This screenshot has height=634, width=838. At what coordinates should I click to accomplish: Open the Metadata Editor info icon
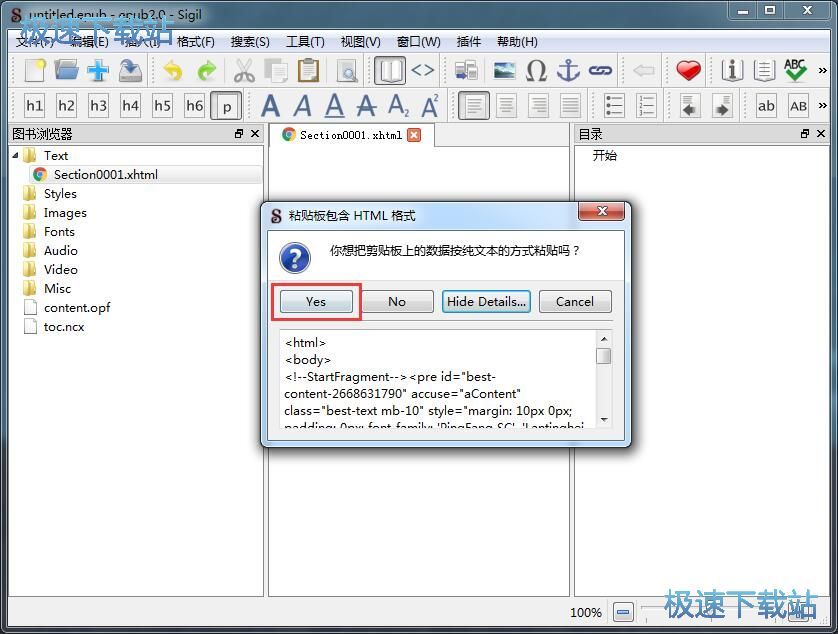732,71
